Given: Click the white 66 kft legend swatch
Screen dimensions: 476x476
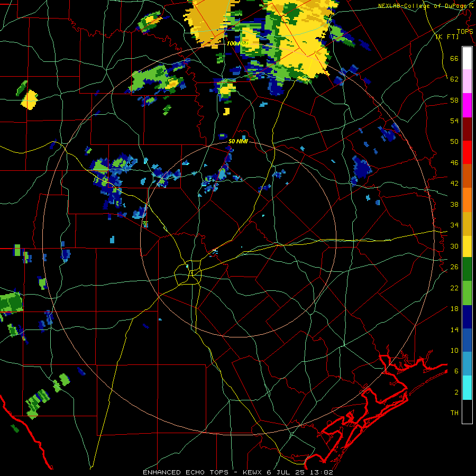Looking at the screenshot, I should click(x=467, y=58).
